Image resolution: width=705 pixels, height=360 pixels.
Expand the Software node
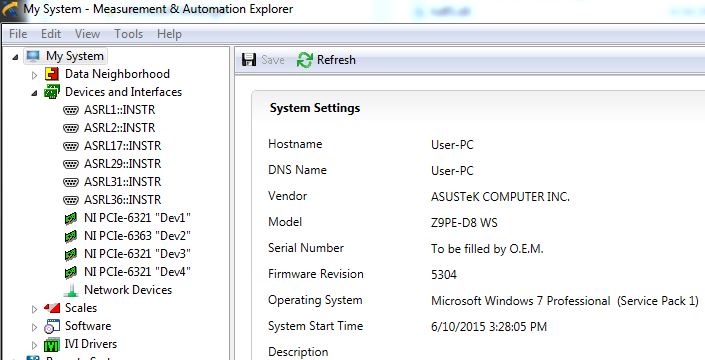34,327
